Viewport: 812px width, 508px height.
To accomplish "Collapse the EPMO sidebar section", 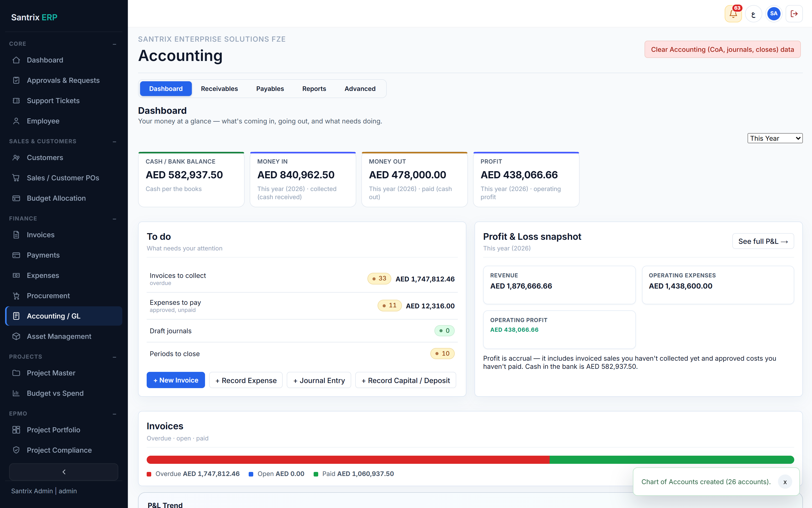I will coord(114,414).
